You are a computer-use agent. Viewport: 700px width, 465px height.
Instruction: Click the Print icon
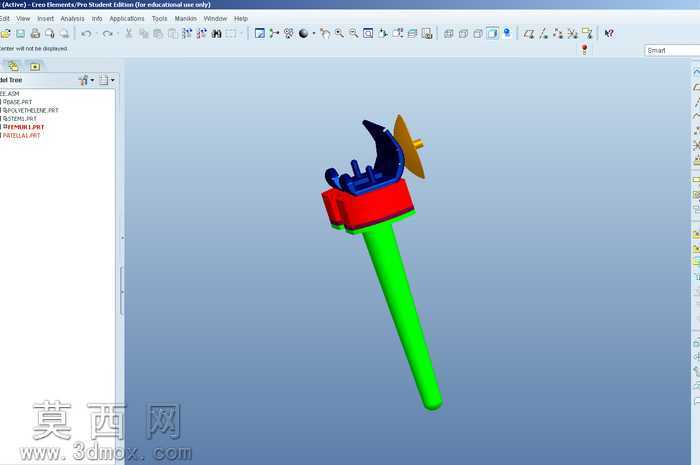click(35, 33)
